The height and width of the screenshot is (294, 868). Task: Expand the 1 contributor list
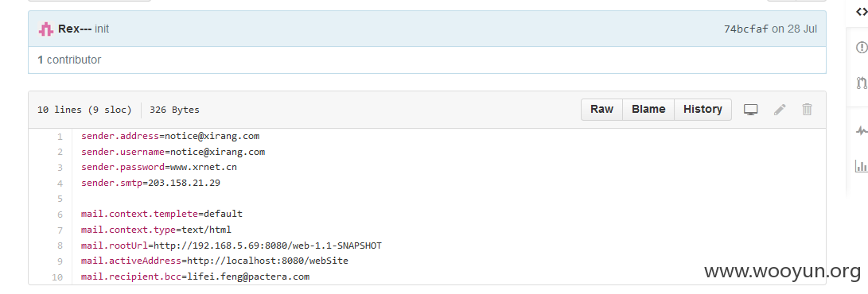69,60
